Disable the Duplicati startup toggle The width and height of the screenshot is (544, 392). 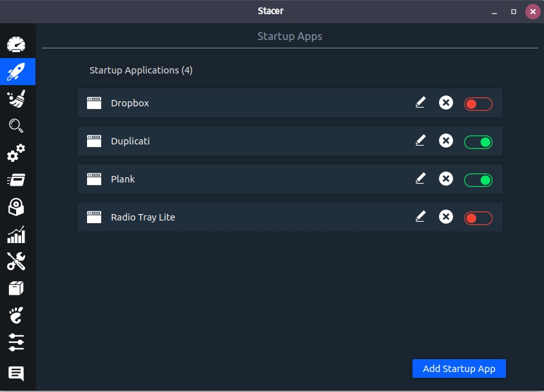(478, 141)
